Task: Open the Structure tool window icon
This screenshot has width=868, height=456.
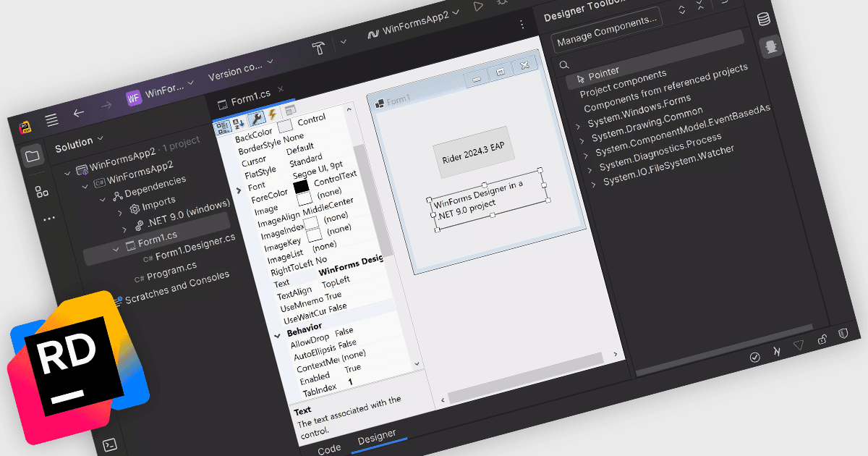Action: pyautogui.click(x=42, y=192)
